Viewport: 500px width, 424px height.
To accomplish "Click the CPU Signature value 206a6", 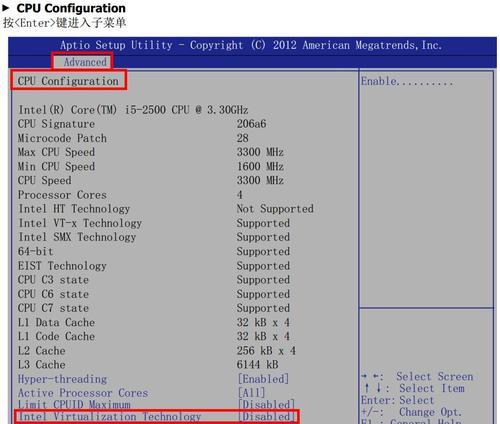I will [251, 124].
